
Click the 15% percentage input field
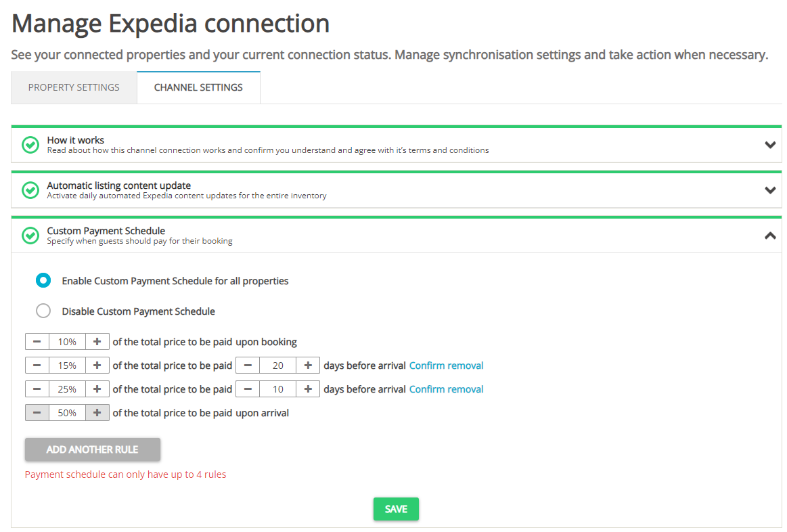67,365
